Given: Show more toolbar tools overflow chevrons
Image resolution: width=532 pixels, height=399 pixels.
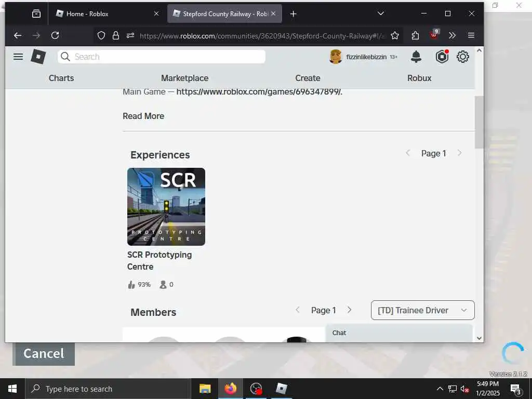Looking at the screenshot, I should 452,35.
